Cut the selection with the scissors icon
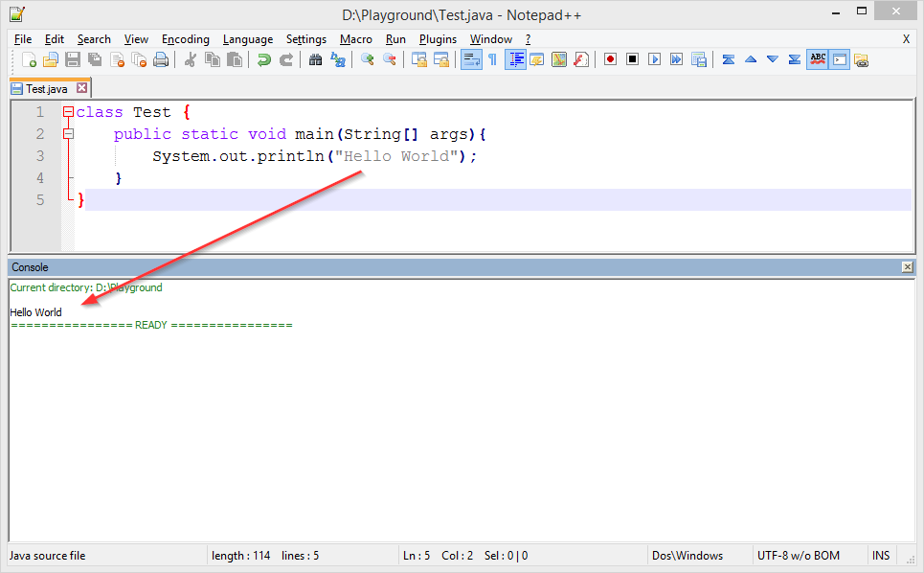Image resolution: width=924 pixels, height=573 pixels. [190, 59]
